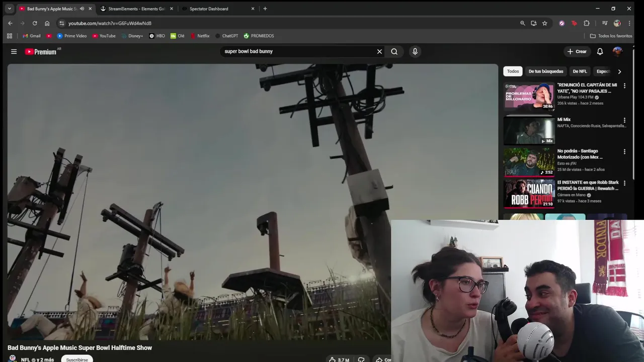644x362 pixels.
Task: Open Chrome profile avatar in toolbar
Action: point(617,23)
